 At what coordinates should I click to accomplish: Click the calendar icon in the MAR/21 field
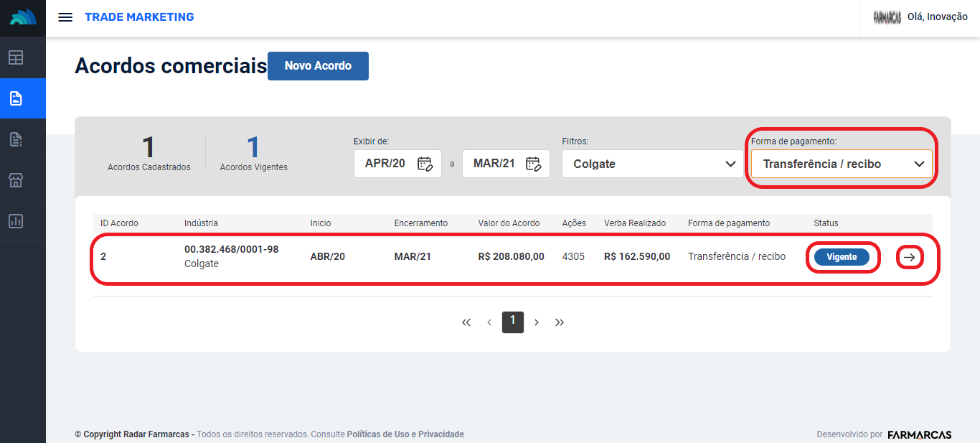coord(533,164)
